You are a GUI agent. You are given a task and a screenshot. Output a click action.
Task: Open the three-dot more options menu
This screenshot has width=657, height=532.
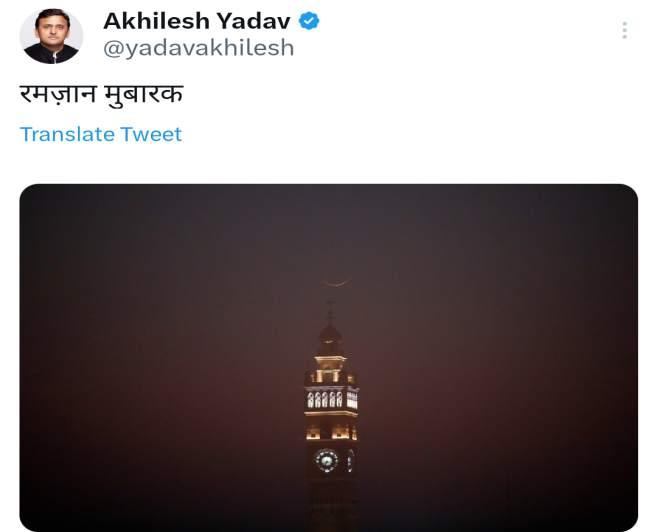click(625, 30)
